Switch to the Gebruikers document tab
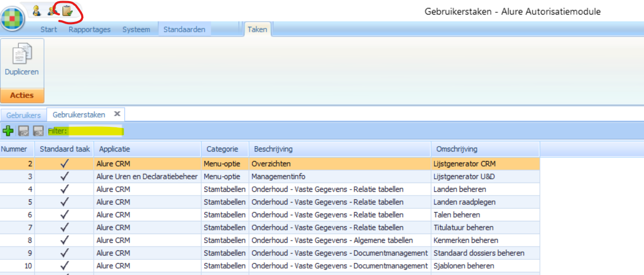 (x=23, y=115)
